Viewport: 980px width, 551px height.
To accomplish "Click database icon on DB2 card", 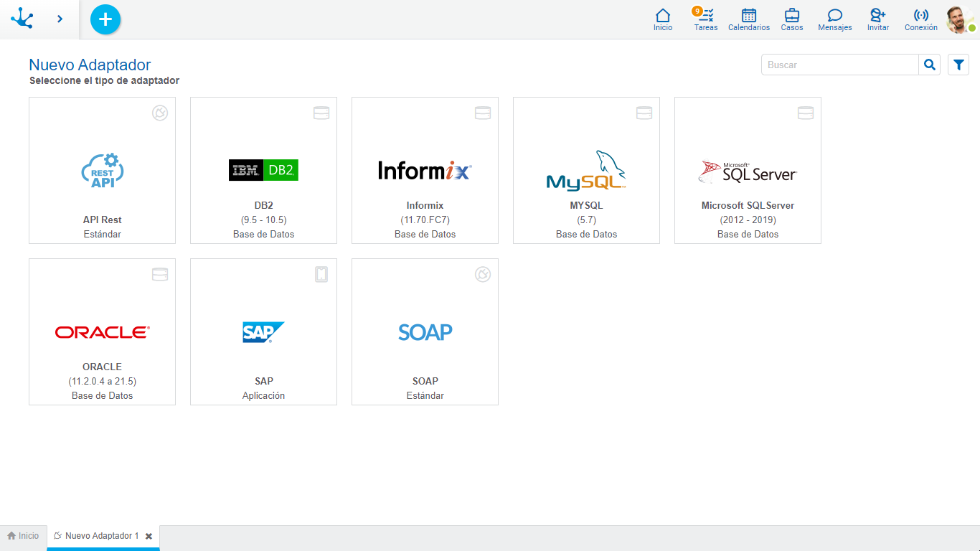I will pyautogui.click(x=321, y=113).
